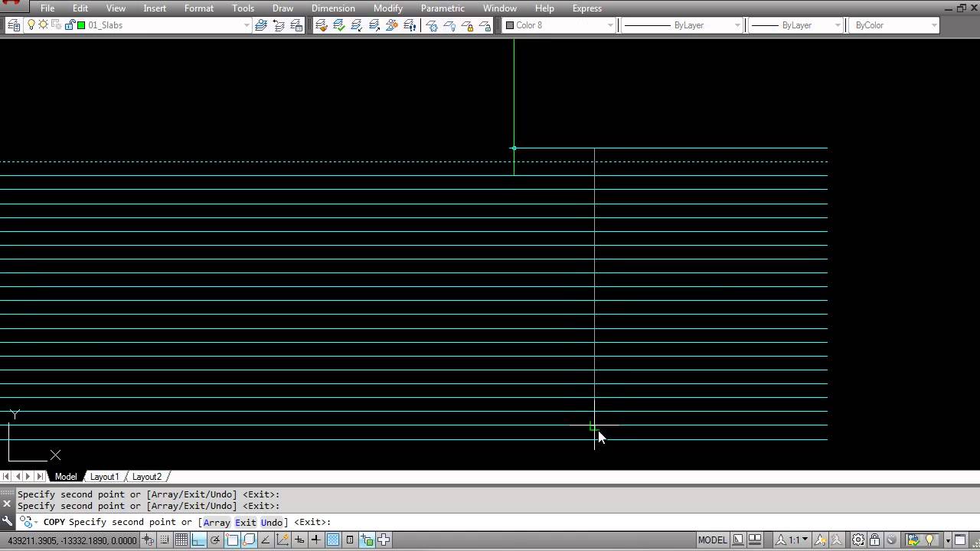Toggle Dynamic UCS in status bar
The width and height of the screenshot is (980, 551).
[283, 540]
